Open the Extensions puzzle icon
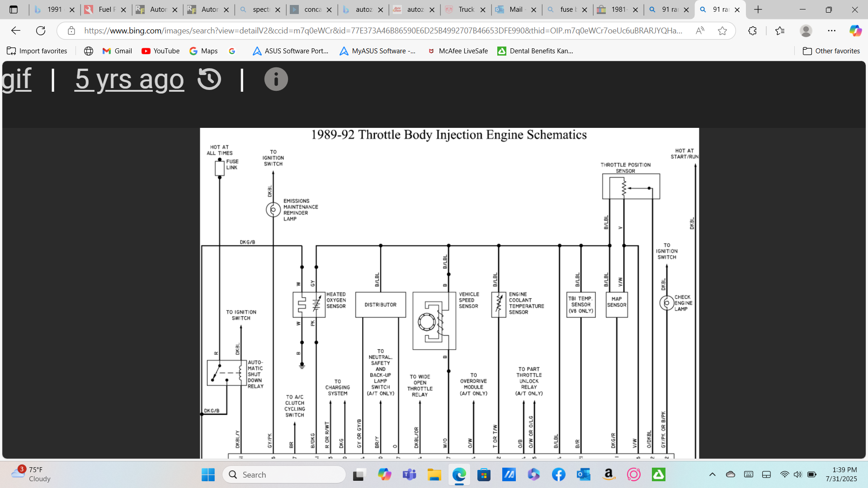The height and width of the screenshot is (488, 868). click(x=752, y=31)
